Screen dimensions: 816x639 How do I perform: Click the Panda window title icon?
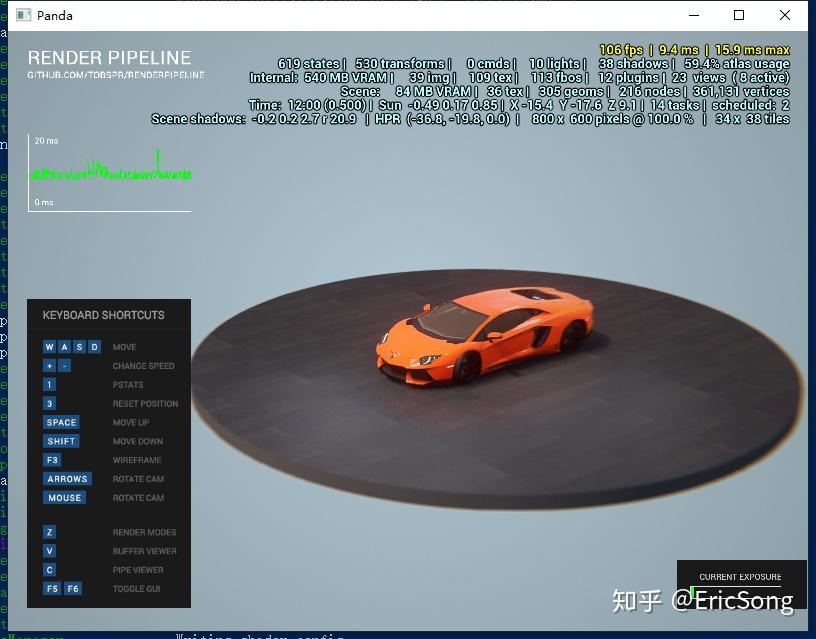23,15
